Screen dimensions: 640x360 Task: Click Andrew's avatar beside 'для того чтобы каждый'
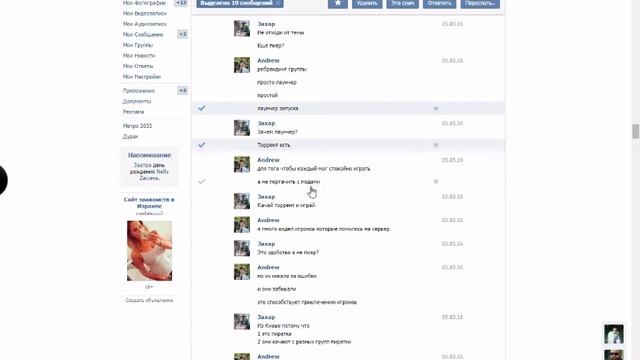242,164
